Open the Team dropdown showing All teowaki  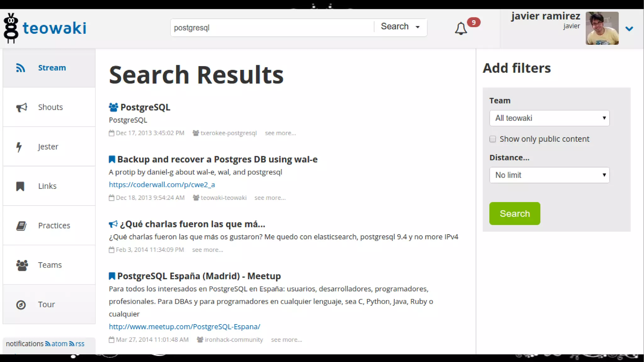549,118
